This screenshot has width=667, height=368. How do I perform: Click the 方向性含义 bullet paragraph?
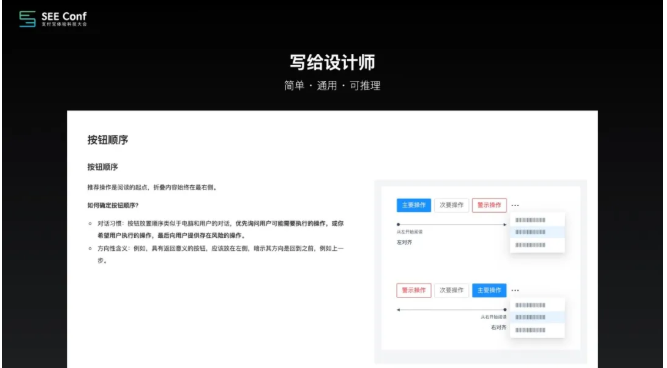coord(220,254)
